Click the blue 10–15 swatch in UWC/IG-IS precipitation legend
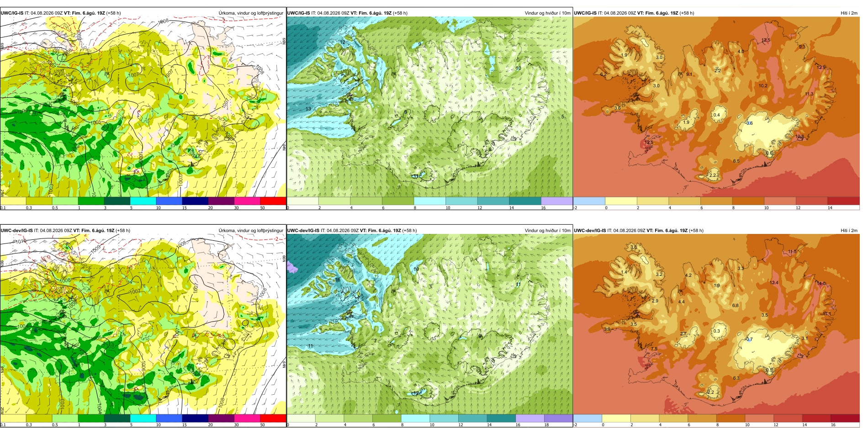 tap(169, 201)
